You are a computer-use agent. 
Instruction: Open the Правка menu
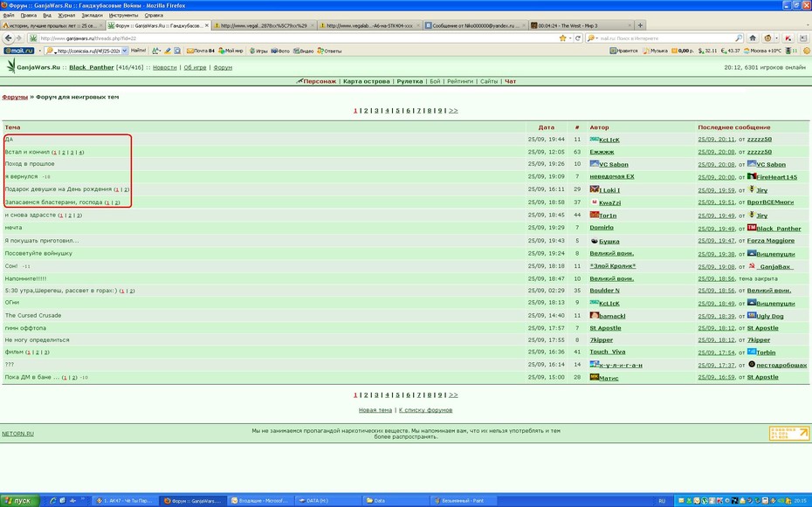29,16
